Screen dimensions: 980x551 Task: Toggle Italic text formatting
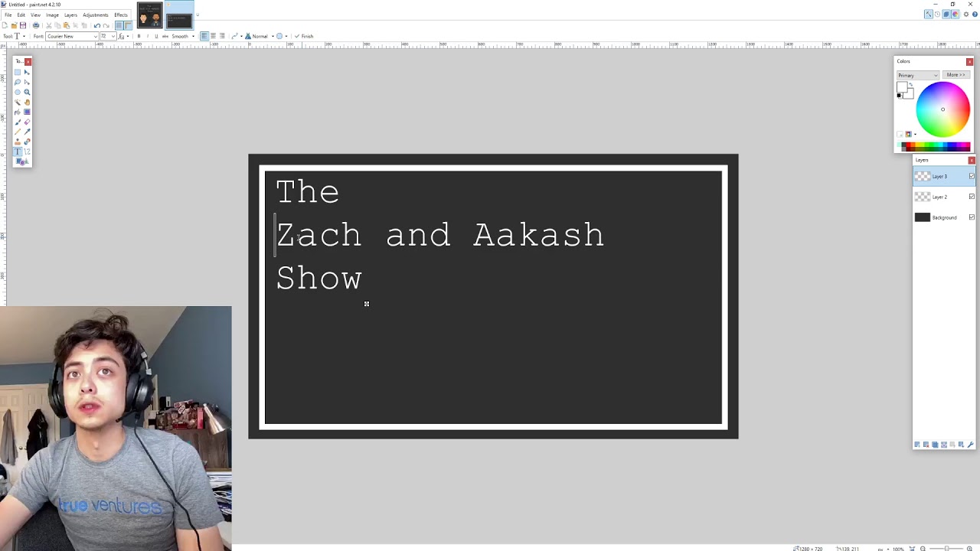(x=148, y=36)
